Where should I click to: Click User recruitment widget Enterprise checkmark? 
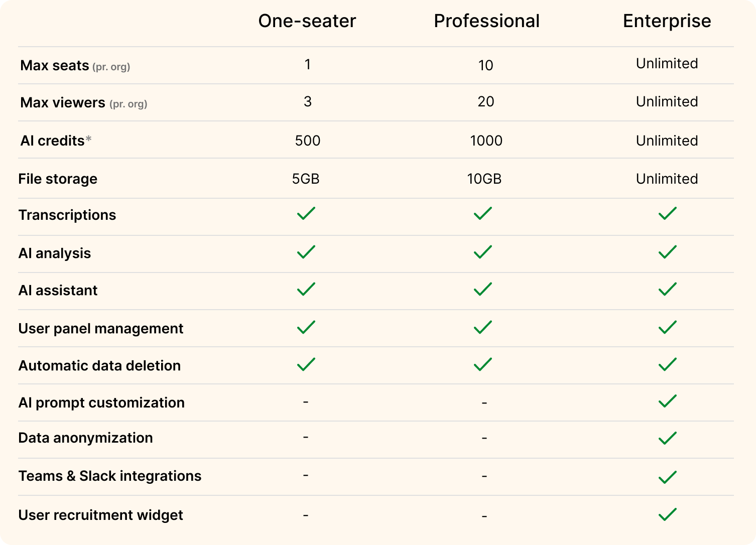667,514
